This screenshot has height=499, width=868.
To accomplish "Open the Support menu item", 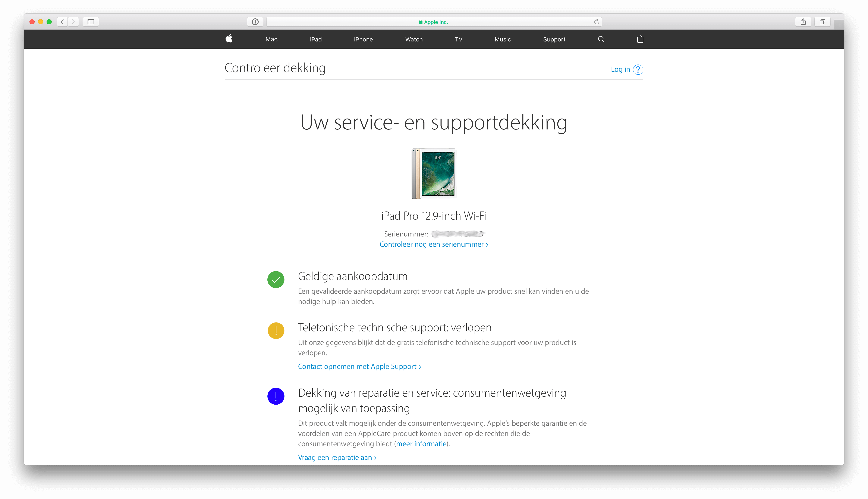I will pos(554,40).
